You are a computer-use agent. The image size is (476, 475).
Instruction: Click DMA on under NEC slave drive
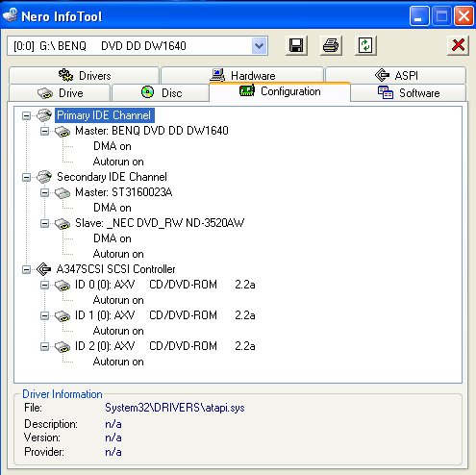point(113,238)
